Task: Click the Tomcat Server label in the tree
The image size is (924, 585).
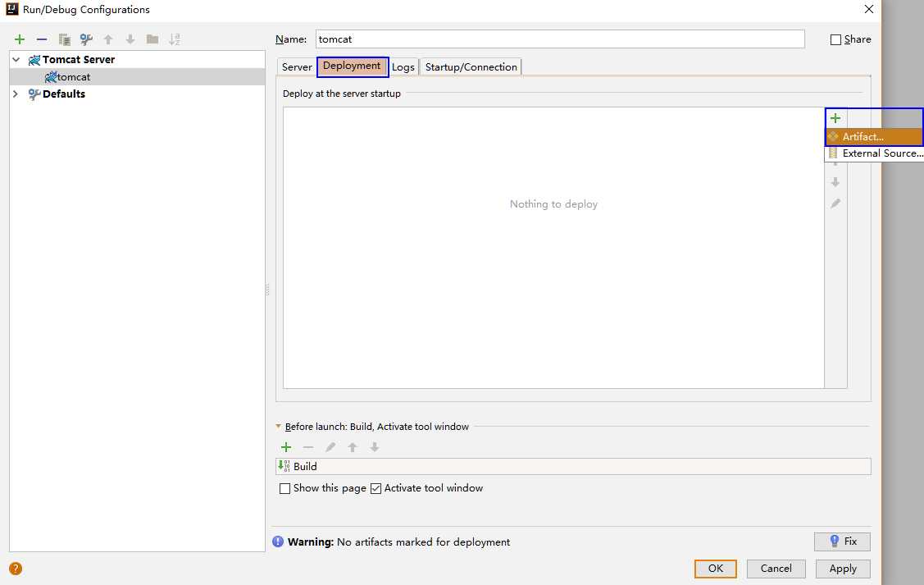Action: coord(79,60)
